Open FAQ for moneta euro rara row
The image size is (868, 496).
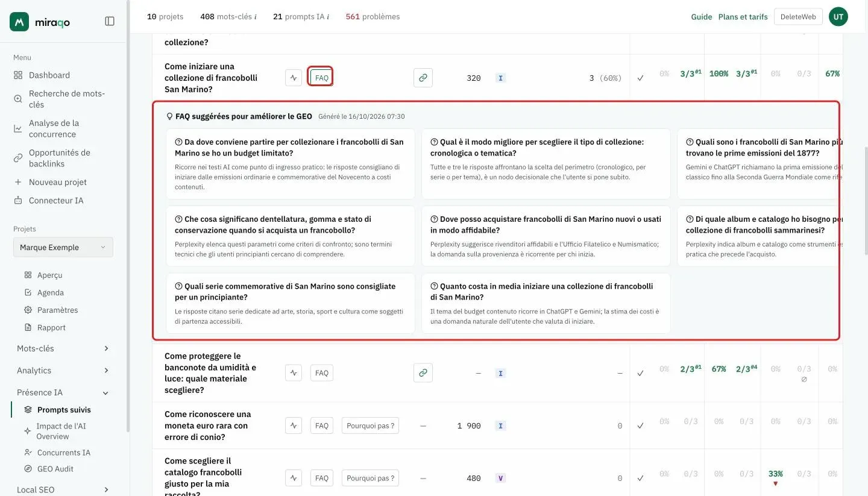tap(322, 425)
